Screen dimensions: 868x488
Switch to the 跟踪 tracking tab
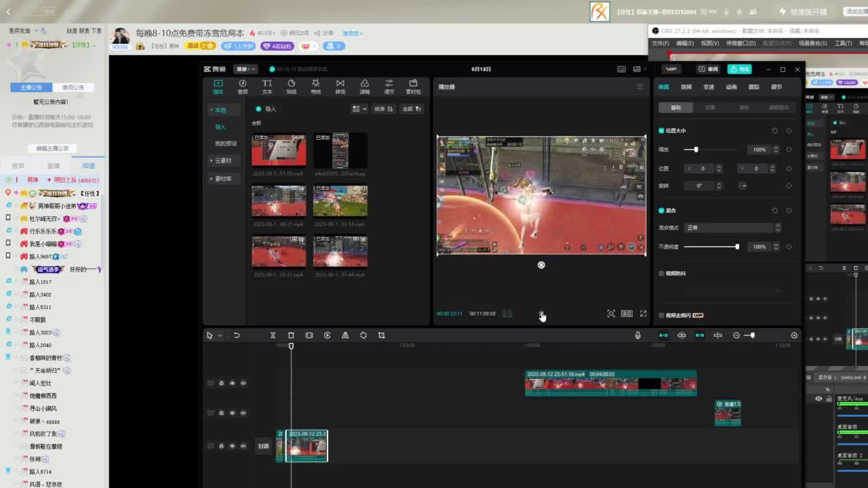[x=754, y=87]
